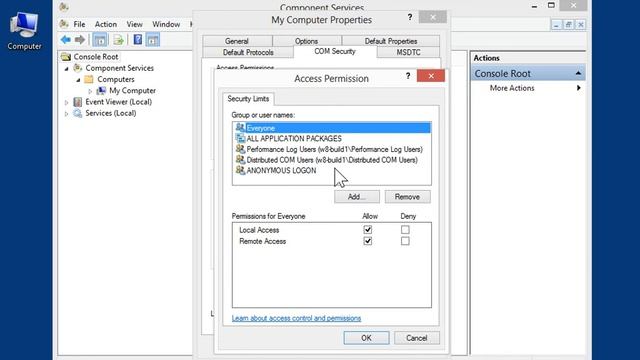Click the Back arrow in toolbar

[65, 40]
